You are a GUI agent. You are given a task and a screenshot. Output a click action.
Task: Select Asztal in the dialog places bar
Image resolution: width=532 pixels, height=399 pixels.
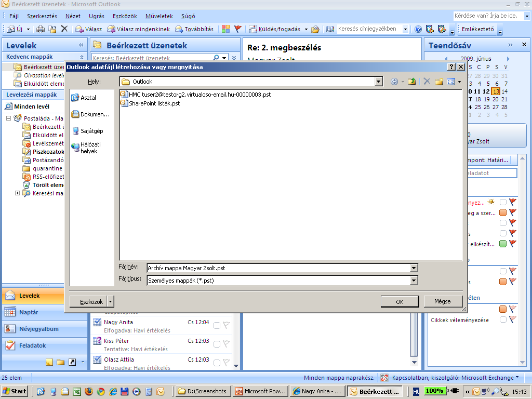click(84, 98)
